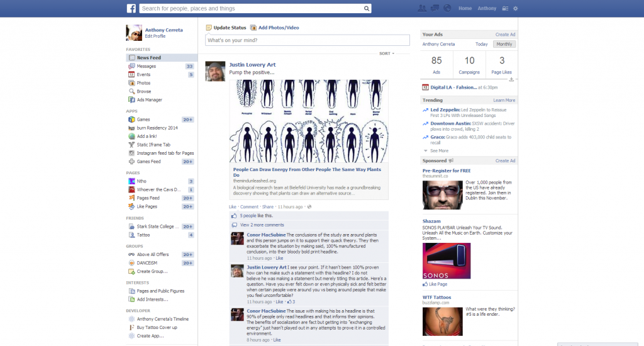Click Like Page under Sonos ad
The image size is (644, 346).
pyautogui.click(x=438, y=284)
